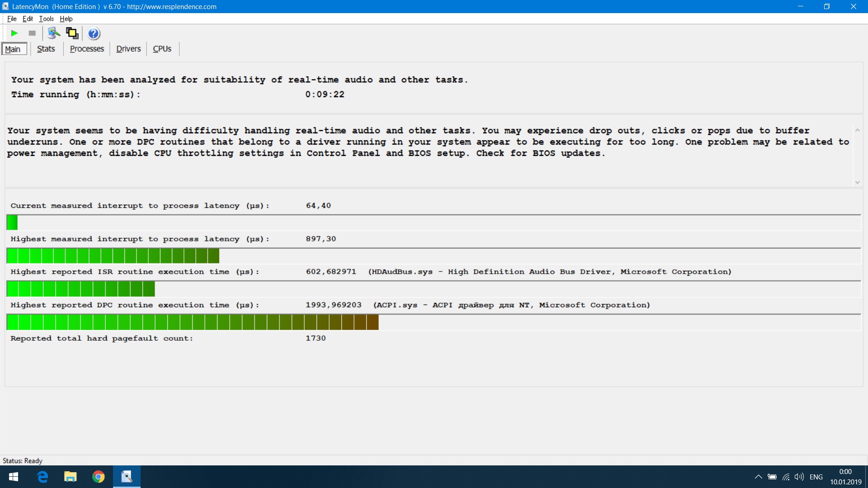The width and height of the screenshot is (868, 488).
Task: Select the current latency value 64,40
Action: tap(318, 206)
